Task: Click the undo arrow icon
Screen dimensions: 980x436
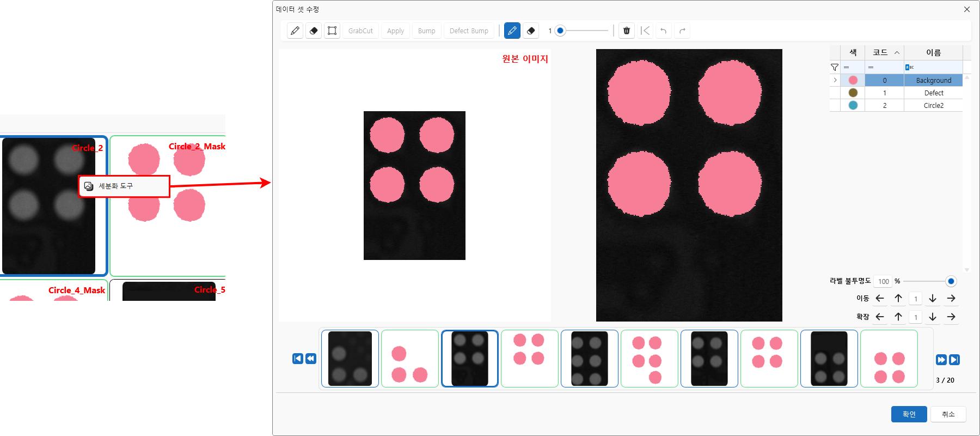Action: 663,31
